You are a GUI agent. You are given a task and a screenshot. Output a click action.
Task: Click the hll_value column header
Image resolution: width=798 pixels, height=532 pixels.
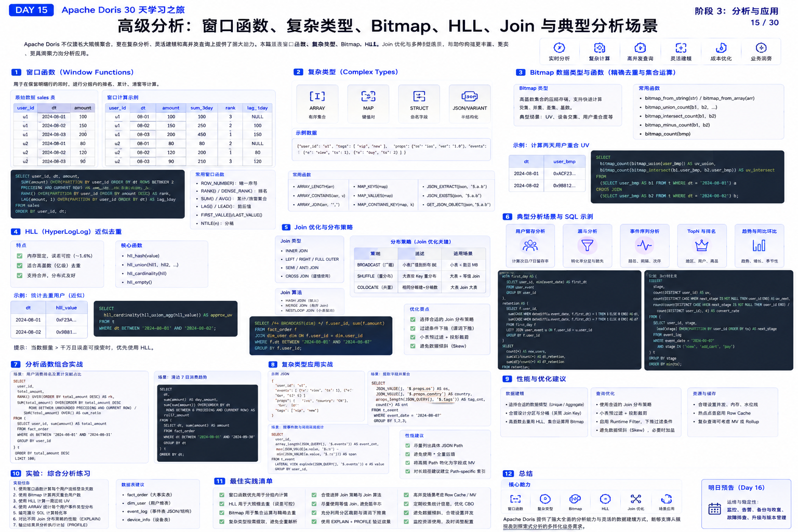66,308
